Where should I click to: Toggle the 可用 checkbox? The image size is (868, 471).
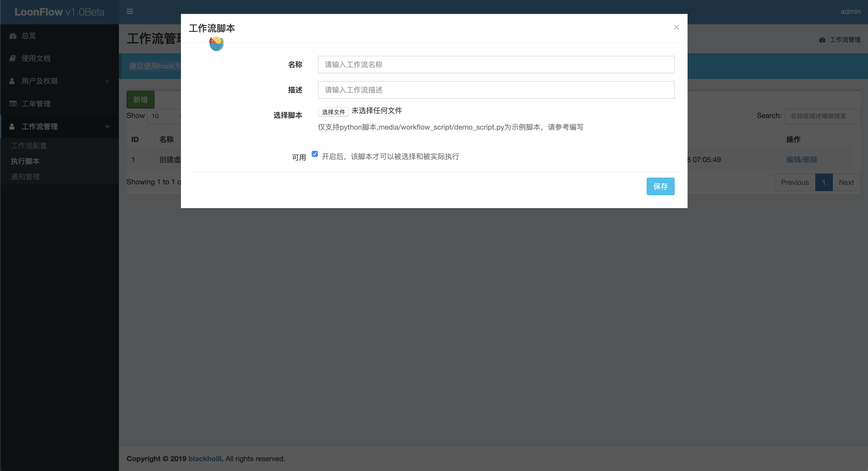click(315, 154)
